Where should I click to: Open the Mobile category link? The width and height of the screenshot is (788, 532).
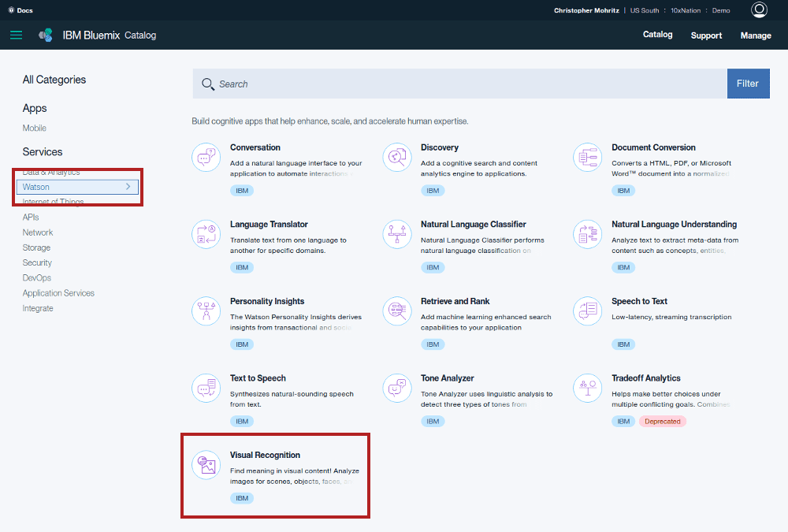click(34, 128)
